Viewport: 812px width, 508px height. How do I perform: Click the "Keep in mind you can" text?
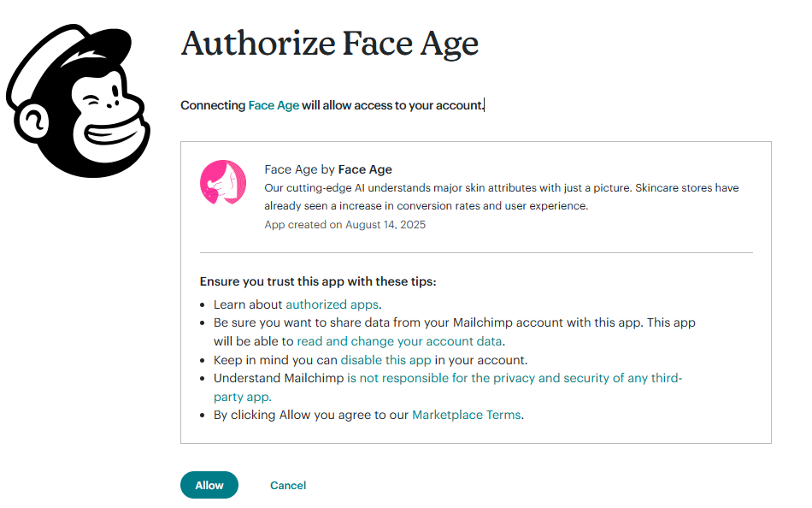tap(275, 360)
